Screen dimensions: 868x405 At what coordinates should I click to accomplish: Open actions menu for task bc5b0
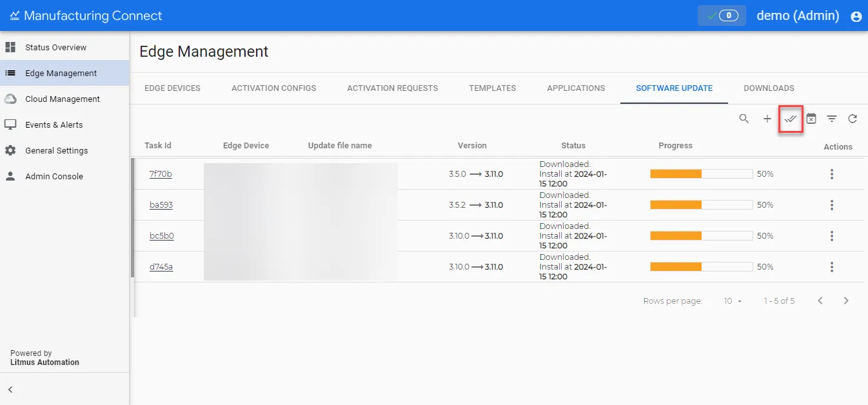[x=832, y=236]
